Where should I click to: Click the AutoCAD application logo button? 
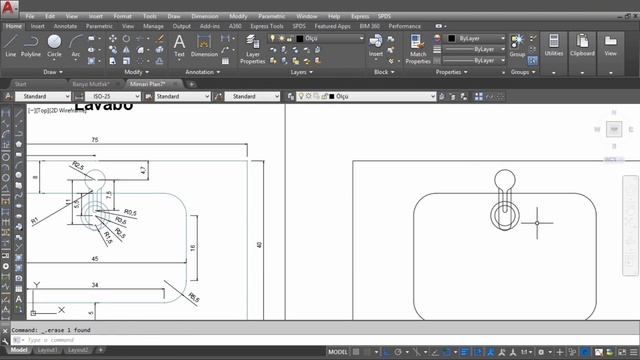tap(8, 8)
